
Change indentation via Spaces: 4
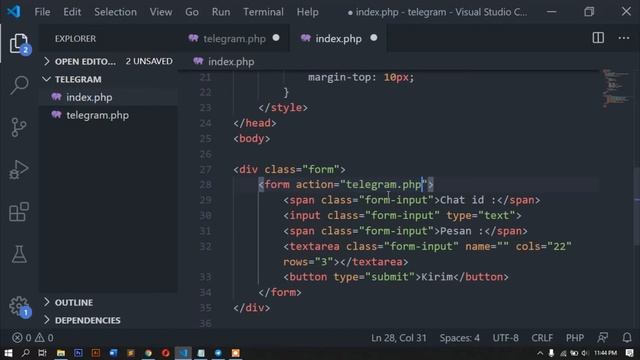click(459, 338)
